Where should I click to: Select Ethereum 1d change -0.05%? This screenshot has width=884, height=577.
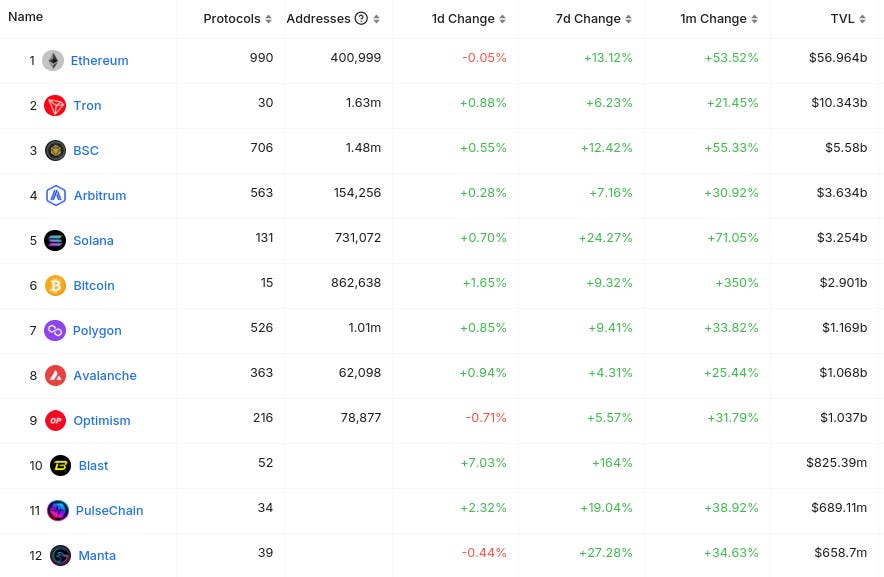484,58
